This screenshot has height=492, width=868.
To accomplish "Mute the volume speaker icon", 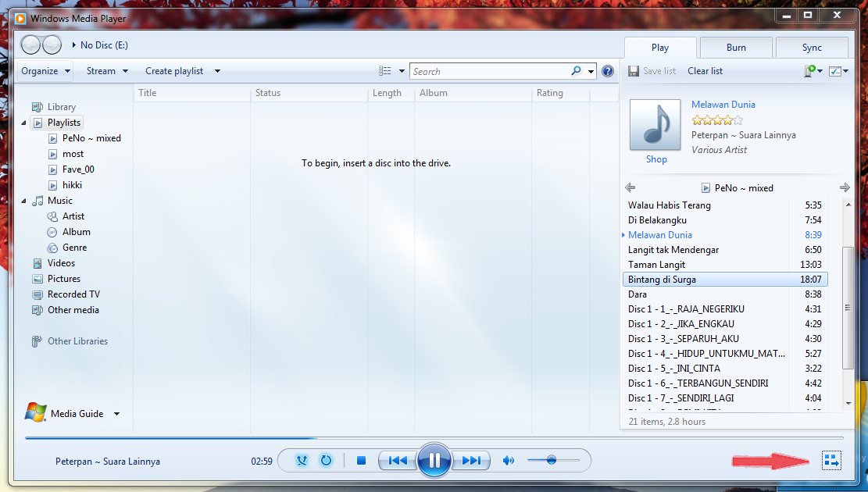I will point(508,461).
